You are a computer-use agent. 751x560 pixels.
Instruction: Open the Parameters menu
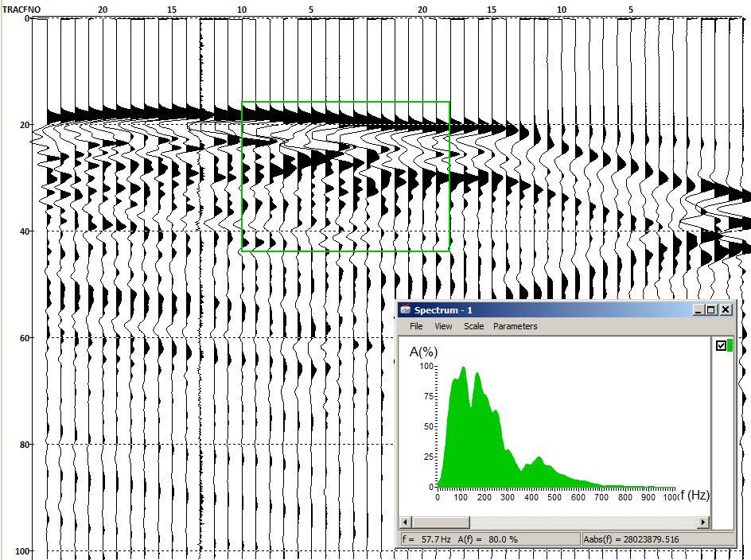(x=515, y=326)
